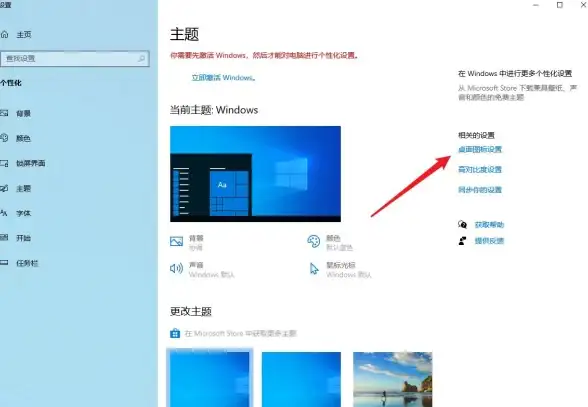Click the lock screen icon in sidebar
Viewport: 588px width, 407px height.
[x=4, y=163]
